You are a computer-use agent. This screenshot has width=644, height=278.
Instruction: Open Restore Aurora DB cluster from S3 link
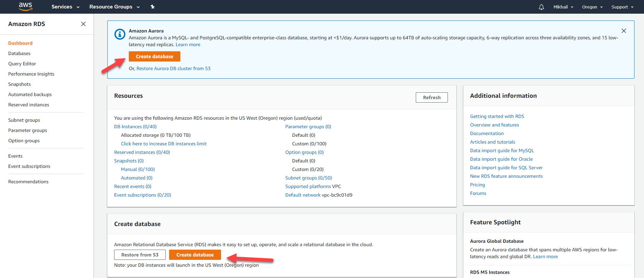(x=174, y=68)
